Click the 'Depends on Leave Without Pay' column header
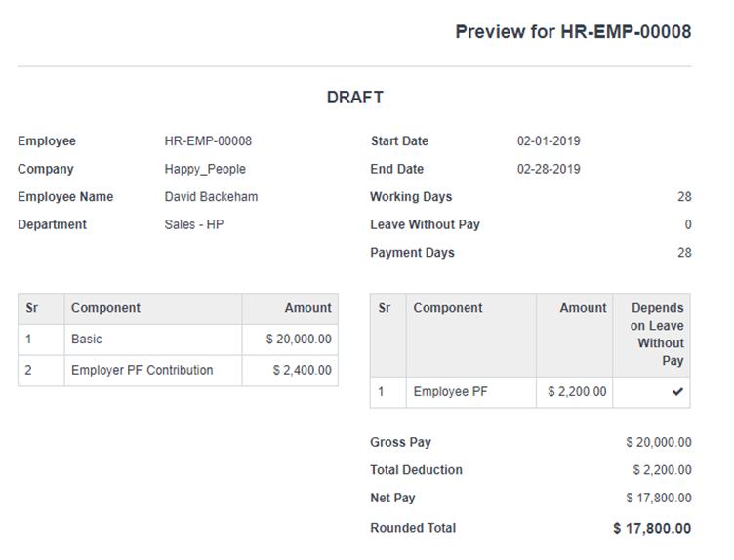 (x=657, y=335)
